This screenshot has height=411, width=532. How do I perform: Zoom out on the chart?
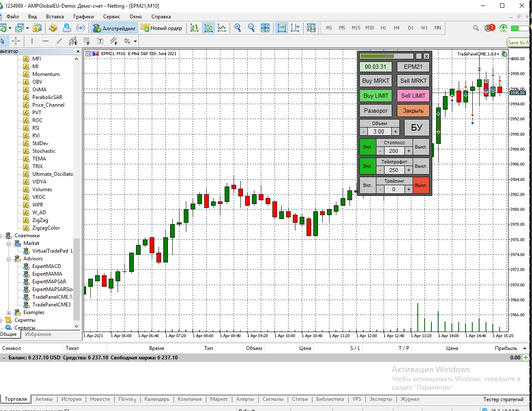[x=252, y=28]
